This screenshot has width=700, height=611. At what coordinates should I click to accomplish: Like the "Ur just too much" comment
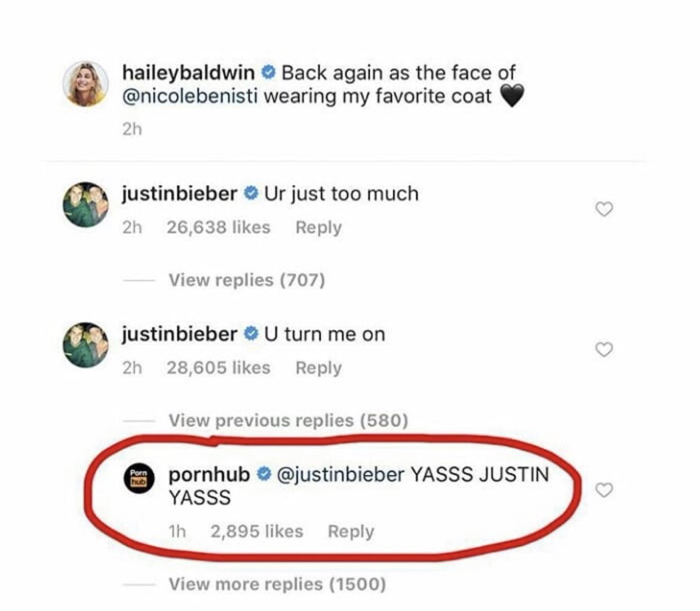tap(605, 209)
